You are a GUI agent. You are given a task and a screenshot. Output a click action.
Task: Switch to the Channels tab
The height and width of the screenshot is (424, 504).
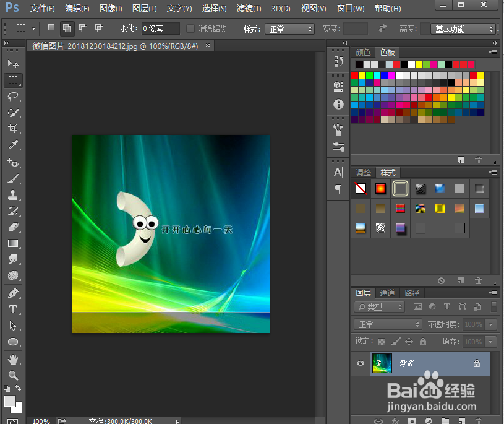click(x=387, y=293)
